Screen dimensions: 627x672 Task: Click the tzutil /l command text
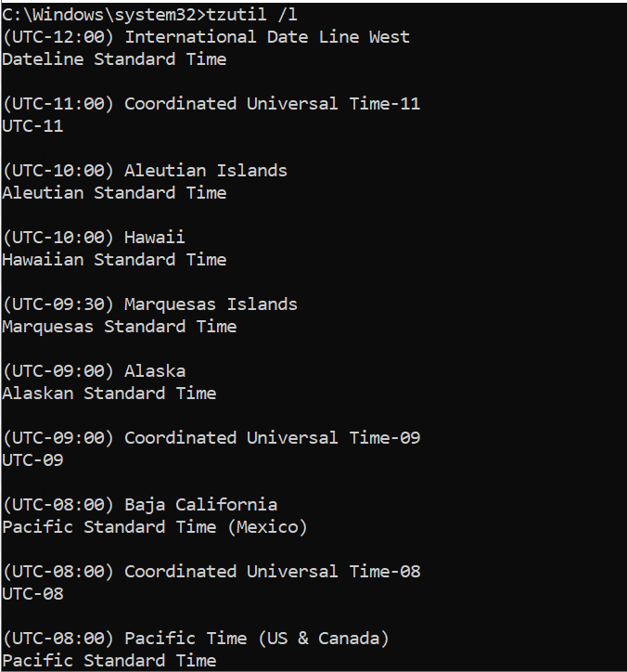252,15
